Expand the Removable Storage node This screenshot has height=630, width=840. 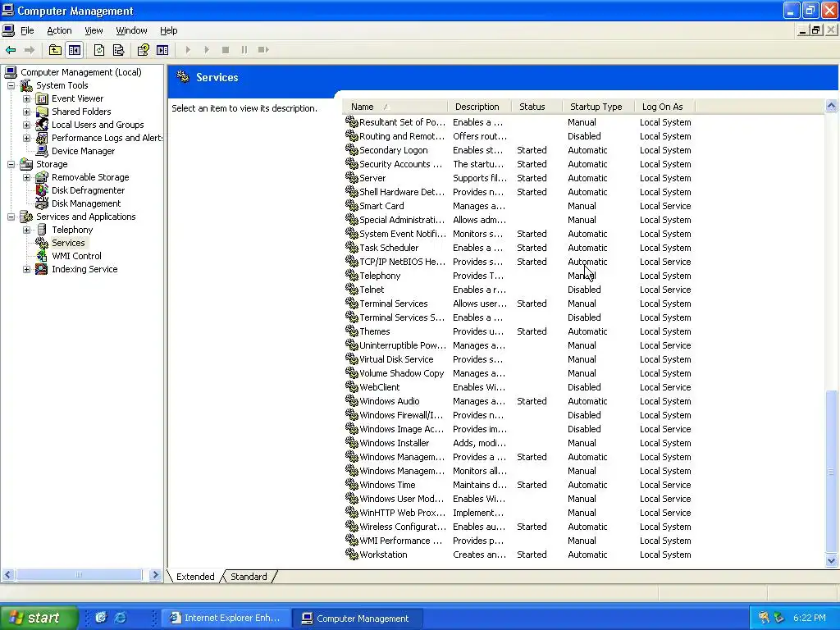[26, 177]
